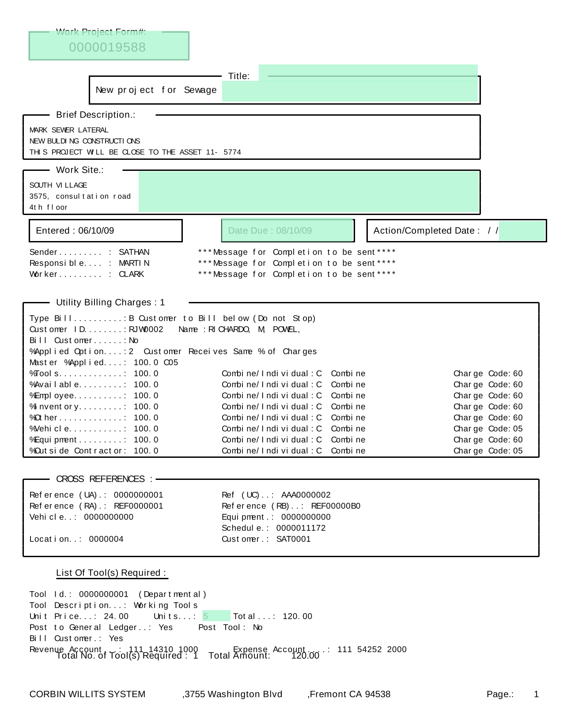Select the "4th floor" line
563x728 pixels.
[49, 207]
